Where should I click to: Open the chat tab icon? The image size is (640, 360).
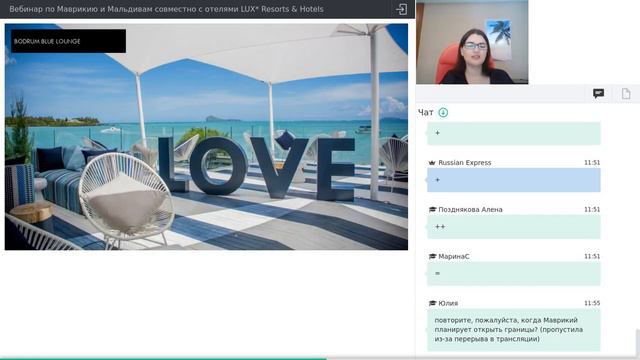[x=598, y=93]
